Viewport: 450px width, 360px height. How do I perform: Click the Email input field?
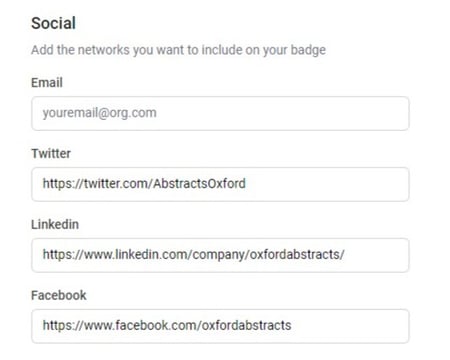click(x=220, y=113)
